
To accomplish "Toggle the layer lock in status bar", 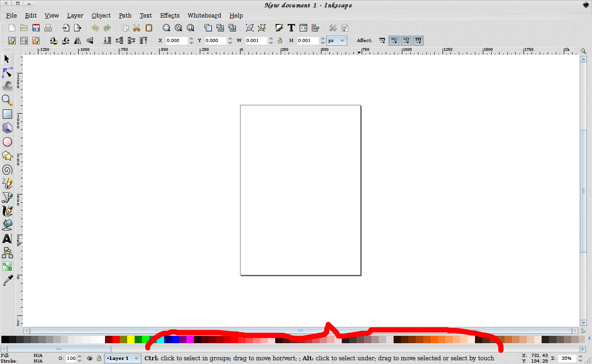I will 99,358.
